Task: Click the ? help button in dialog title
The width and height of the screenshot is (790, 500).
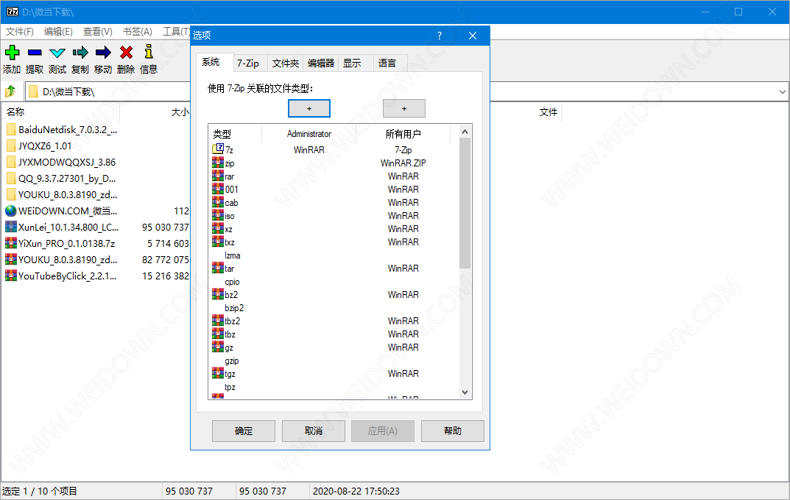Action: tap(439, 36)
